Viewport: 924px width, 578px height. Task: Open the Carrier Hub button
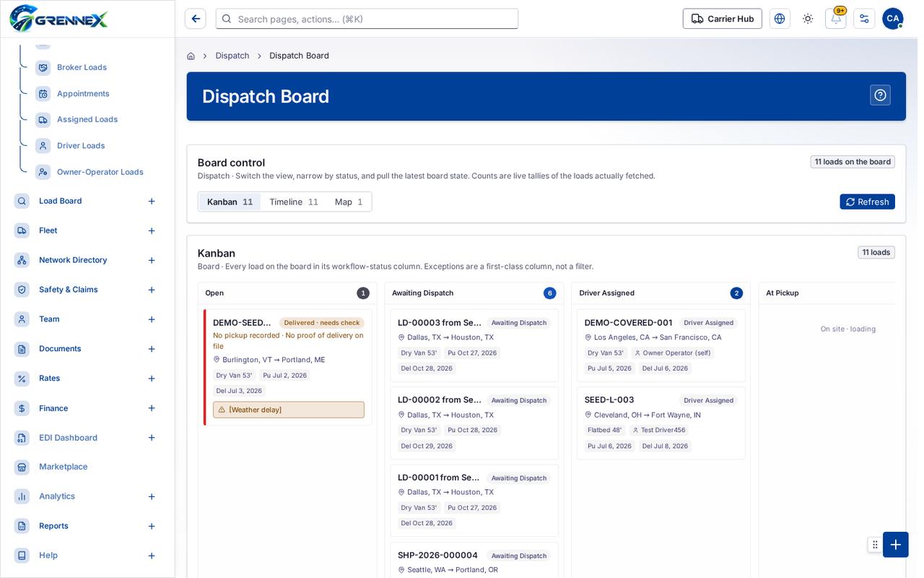[723, 19]
